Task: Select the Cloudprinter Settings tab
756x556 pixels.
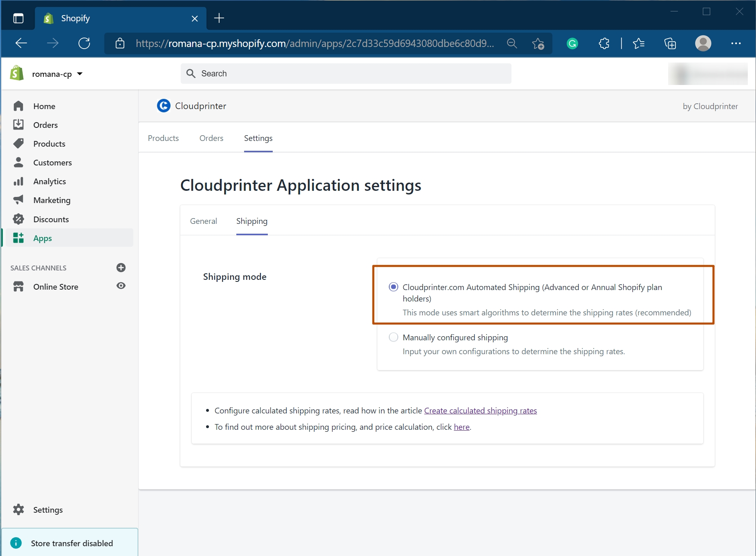Action: coord(258,138)
